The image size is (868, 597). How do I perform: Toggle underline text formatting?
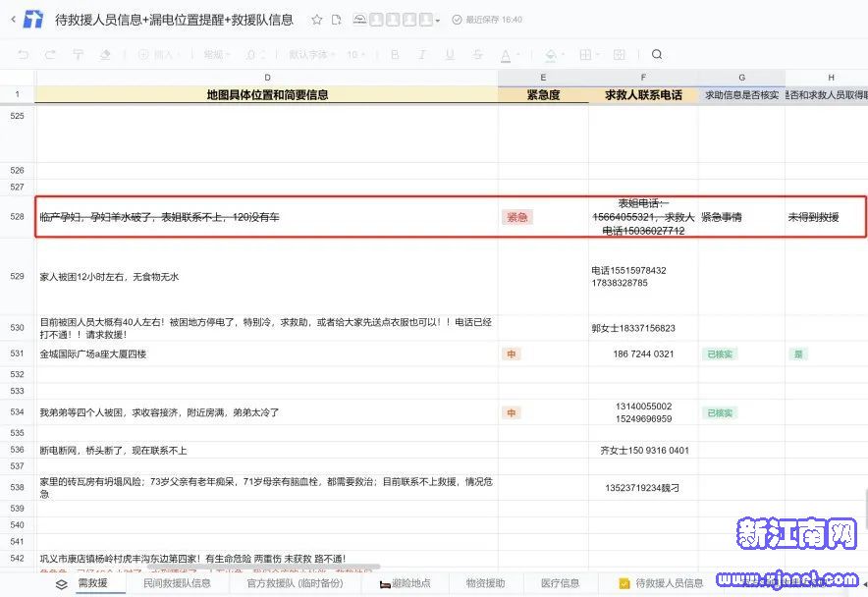450,55
